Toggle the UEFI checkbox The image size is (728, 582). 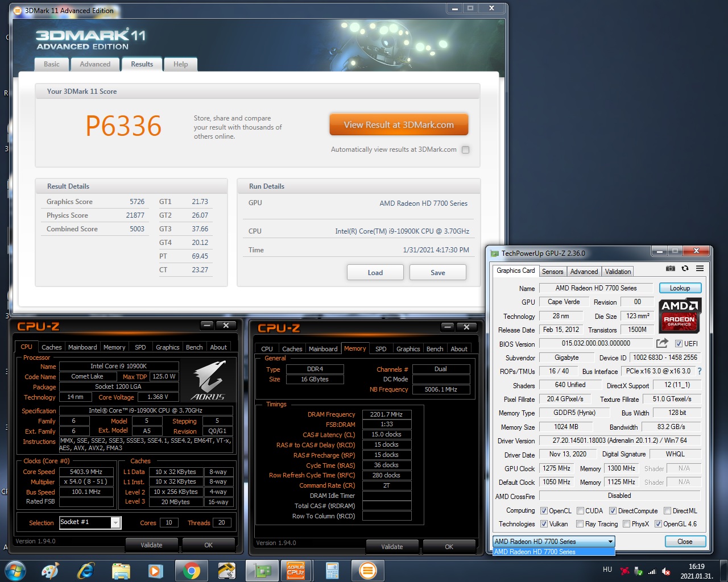pyautogui.click(x=679, y=343)
